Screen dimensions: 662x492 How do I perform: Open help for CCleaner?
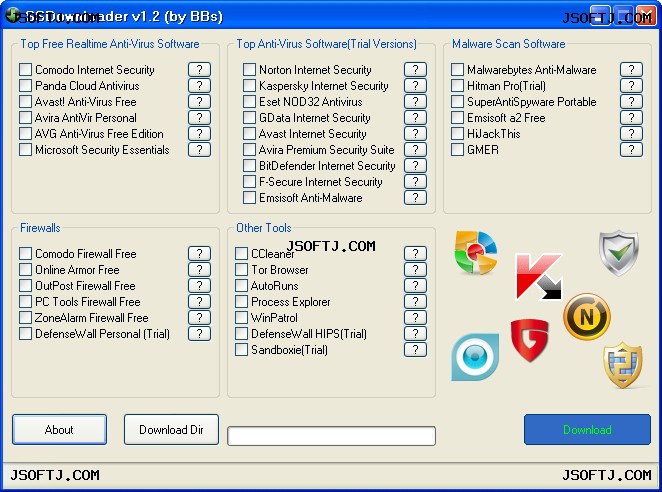click(415, 253)
